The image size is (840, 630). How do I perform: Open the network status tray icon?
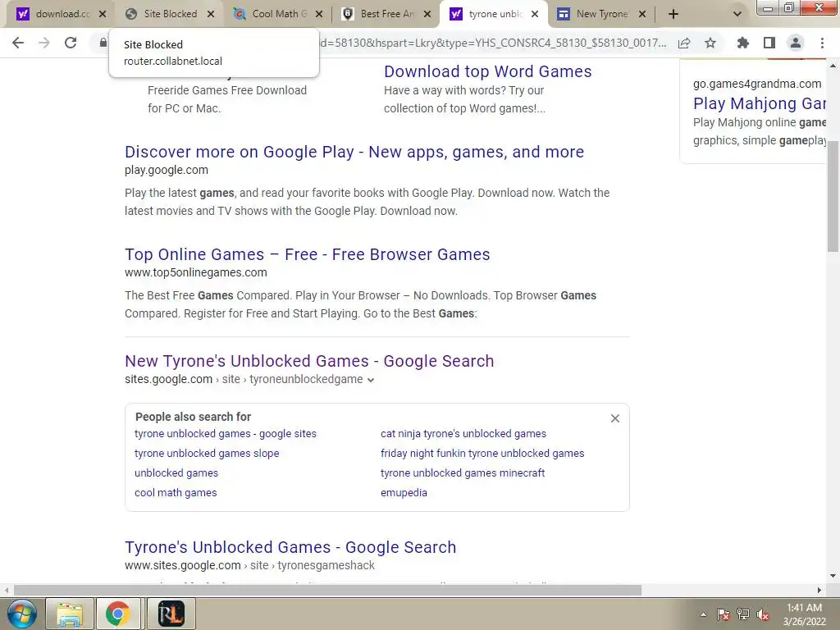743,614
